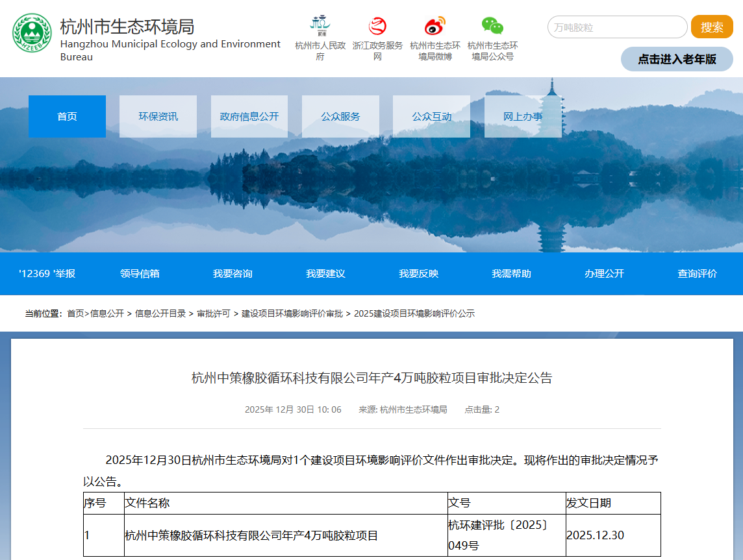Open 浙江政务服务网 red icon
743x560 pixels.
[x=377, y=26]
